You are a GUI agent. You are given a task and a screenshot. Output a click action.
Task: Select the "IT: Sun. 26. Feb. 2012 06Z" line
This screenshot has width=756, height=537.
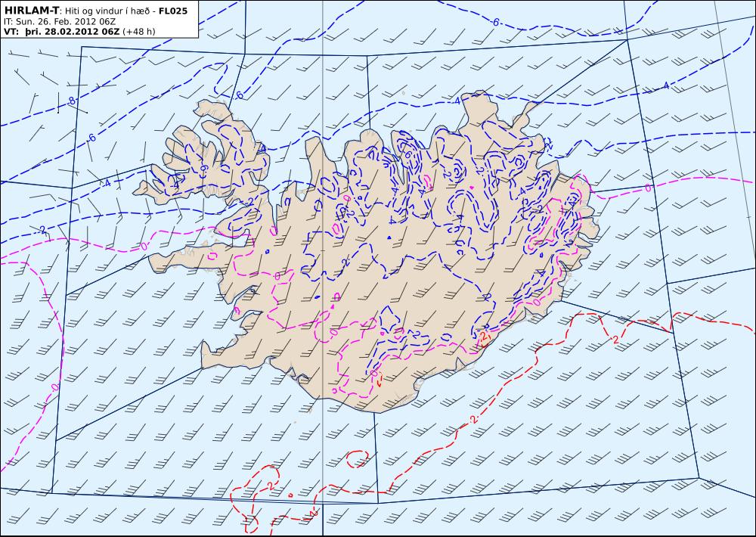[59, 21]
